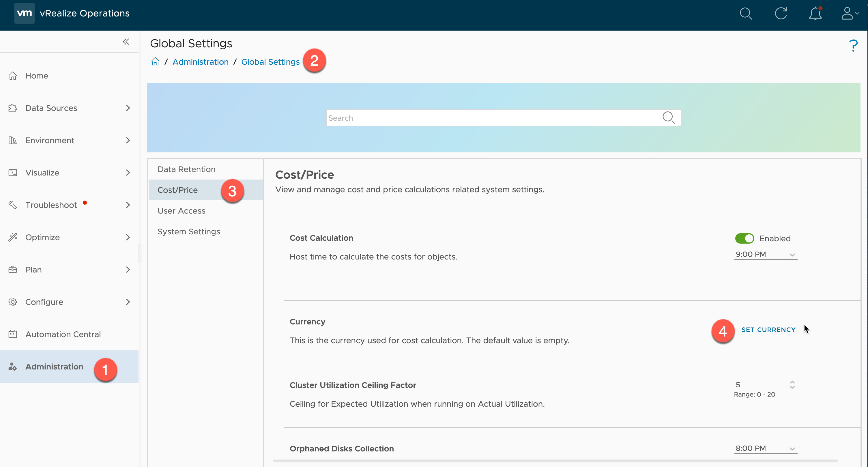Expand the Configure menu chevron
The image size is (868, 467).
point(128,302)
